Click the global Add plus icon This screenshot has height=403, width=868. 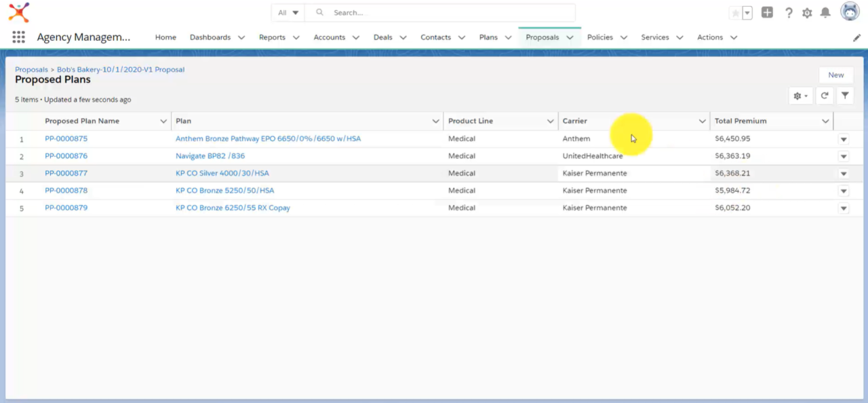click(767, 12)
